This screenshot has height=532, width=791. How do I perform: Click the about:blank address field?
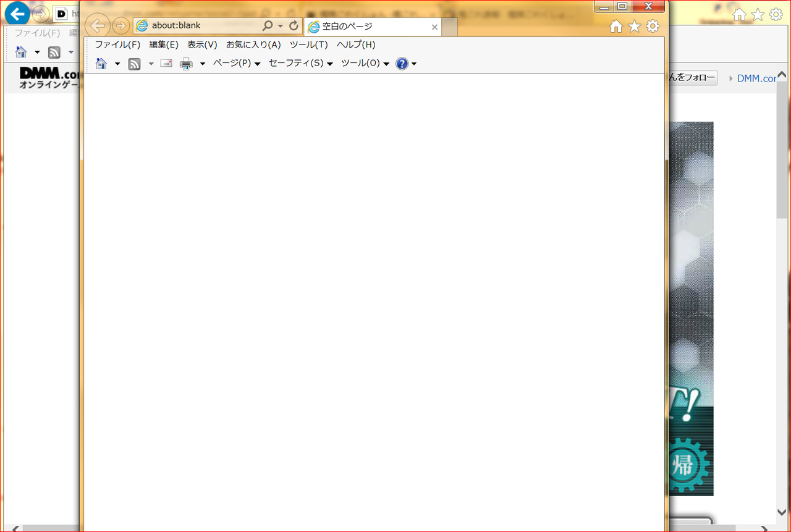click(x=198, y=26)
